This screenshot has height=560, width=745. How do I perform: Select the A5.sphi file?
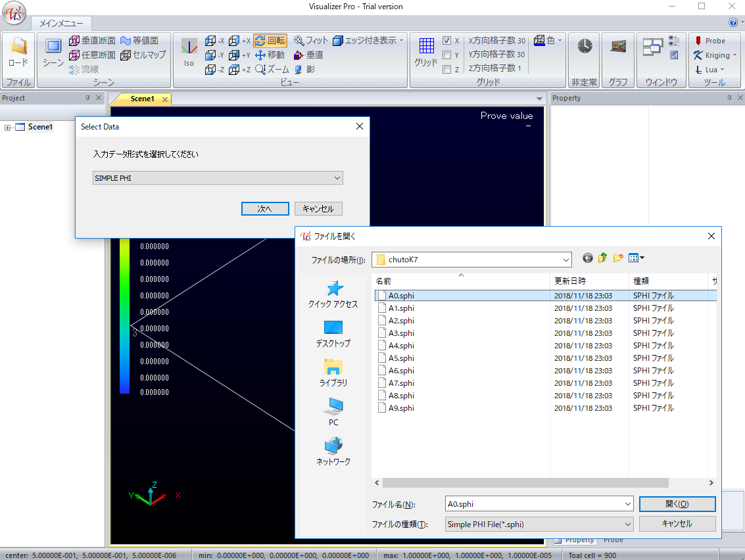401,358
